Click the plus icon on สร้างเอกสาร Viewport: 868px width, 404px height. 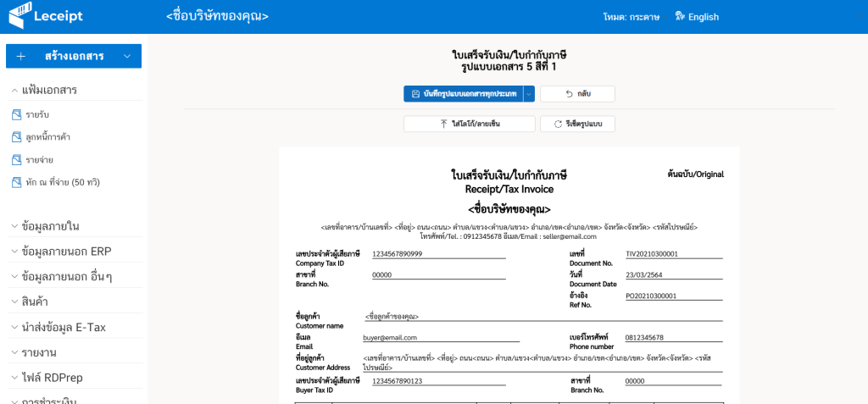coord(21,56)
